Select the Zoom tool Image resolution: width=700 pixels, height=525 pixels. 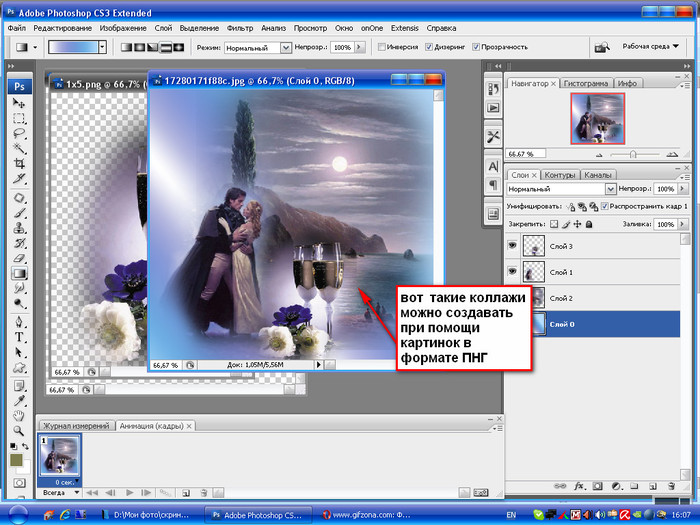pyautogui.click(x=19, y=431)
